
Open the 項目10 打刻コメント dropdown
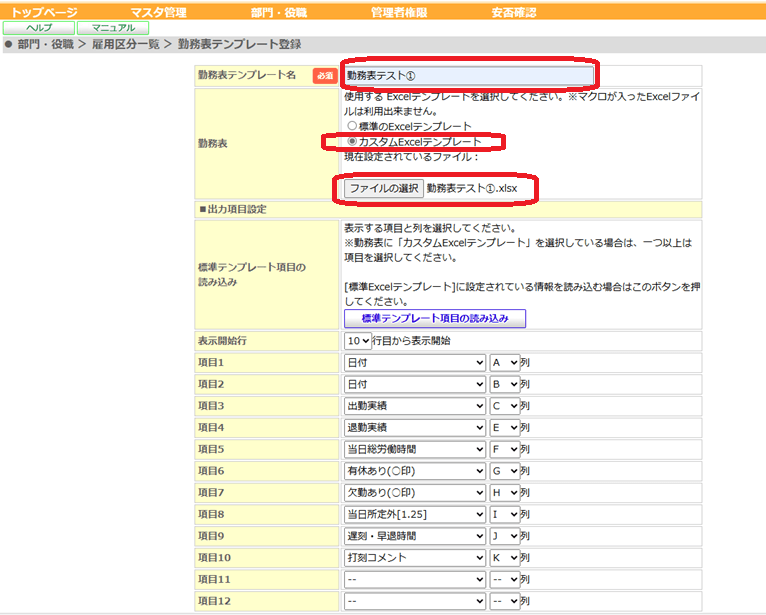pyautogui.click(x=415, y=557)
